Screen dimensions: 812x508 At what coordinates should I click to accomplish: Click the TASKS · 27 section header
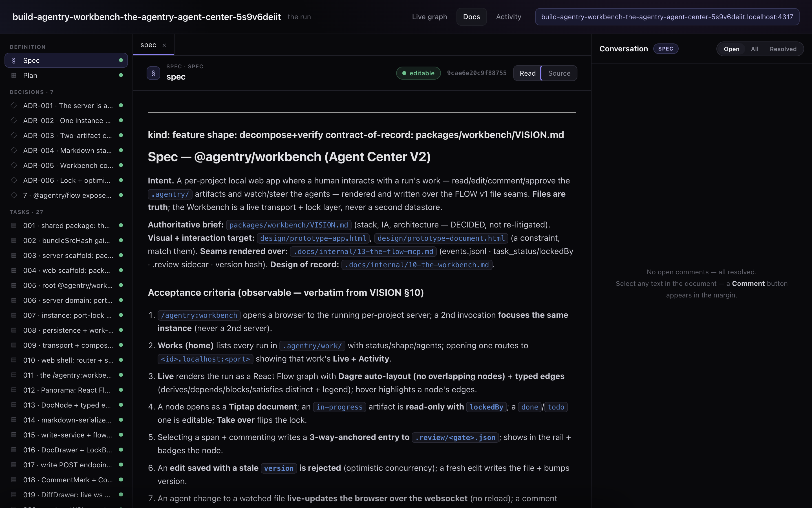click(27, 212)
